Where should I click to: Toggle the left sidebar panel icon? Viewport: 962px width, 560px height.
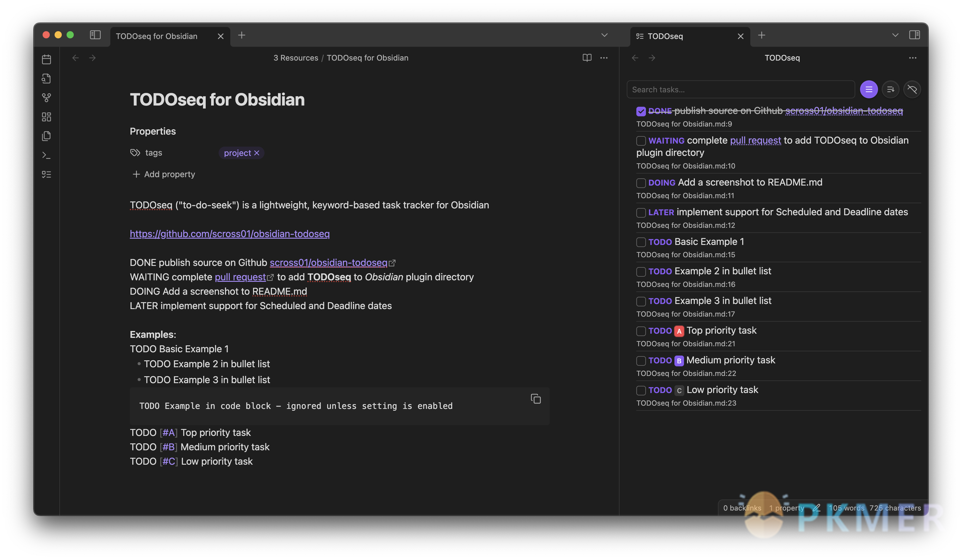click(x=95, y=35)
